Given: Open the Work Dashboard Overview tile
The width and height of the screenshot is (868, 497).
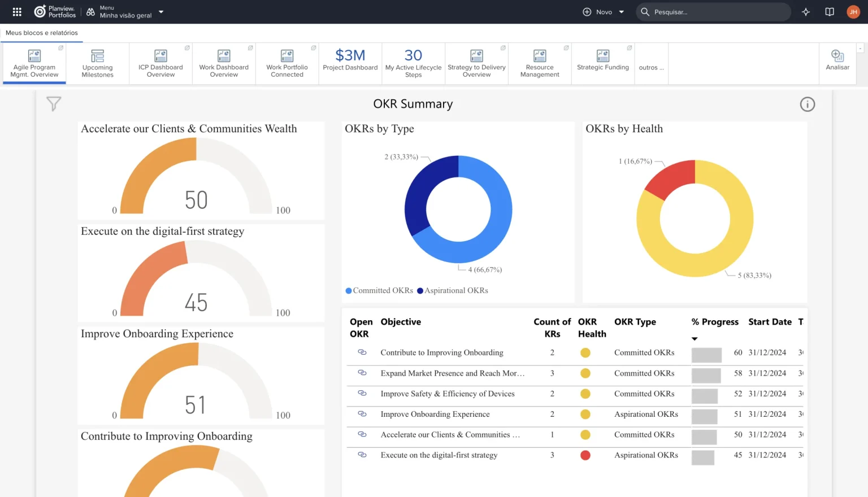Looking at the screenshot, I should pyautogui.click(x=224, y=63).
